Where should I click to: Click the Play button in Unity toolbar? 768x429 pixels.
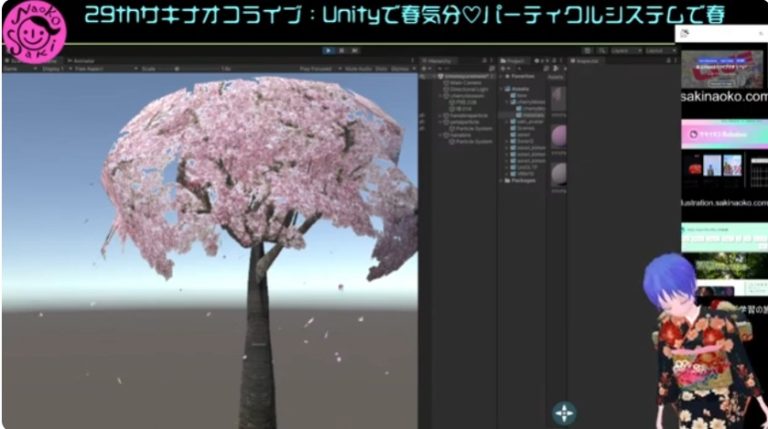328,50
